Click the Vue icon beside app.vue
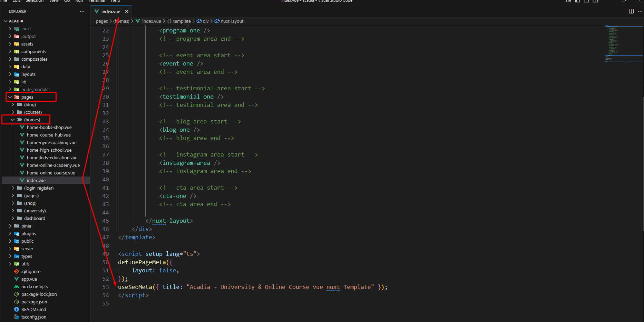This screenshot has height=322, width=644. [x=17, y=279]
